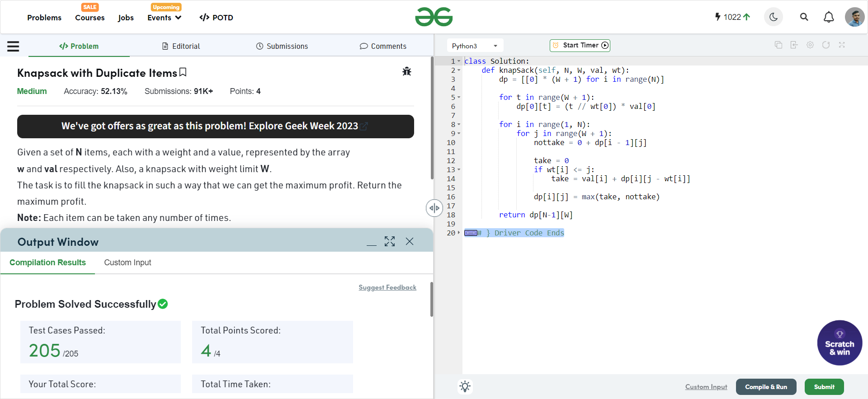
Task: Click the Submissions: 91K+ text
Action: [x=179, y=91]
